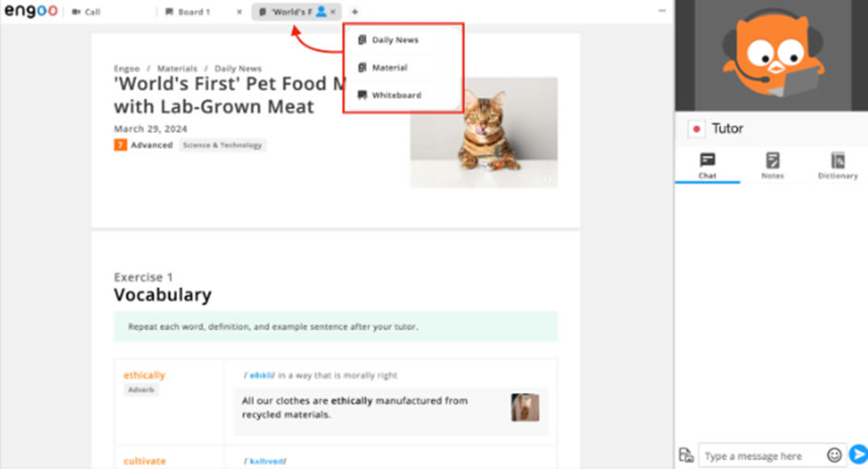
Task: Play pronunciation for cultivate phonetic
Action: pos(266,462)
